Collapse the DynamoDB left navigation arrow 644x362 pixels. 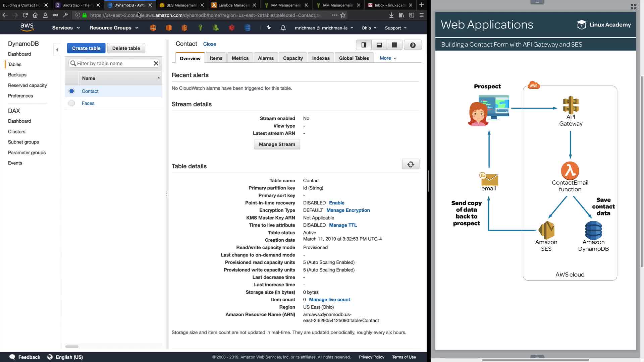57,50
